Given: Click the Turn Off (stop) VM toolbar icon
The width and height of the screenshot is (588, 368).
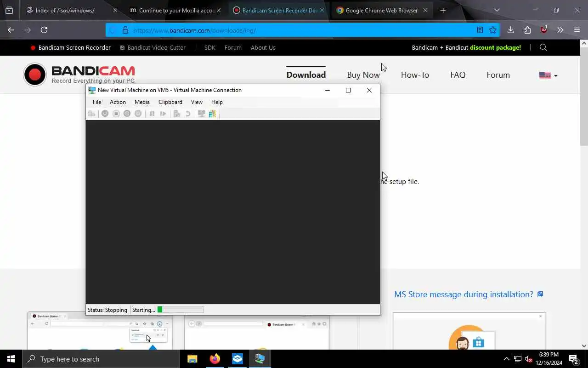Looking at the screenshot, I should pyautogui.click(x=116, y=114).
